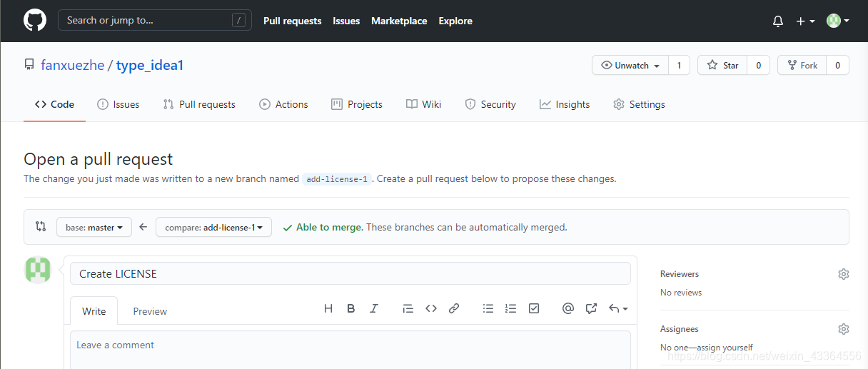
Task: Open Reviewers gear settings
Action: (844, 274)
